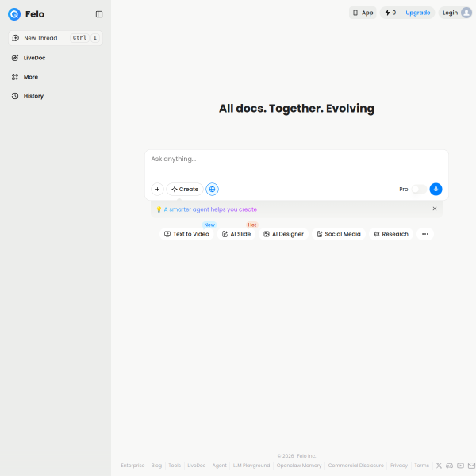This screenshot has width=476, height=476.
Task: Select the AI Slide tool
Action: tap(236, 234)
